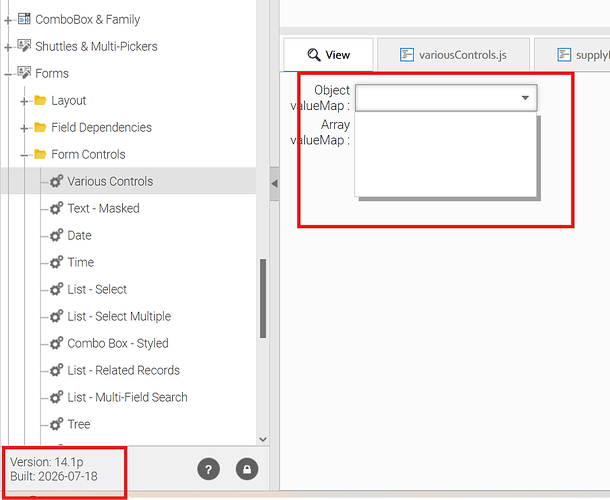Image resolution: width=610 pixels, height=500 pixels.
Task: Click the ComboBox & Family node icon
Action: click(x=24, y=19)
